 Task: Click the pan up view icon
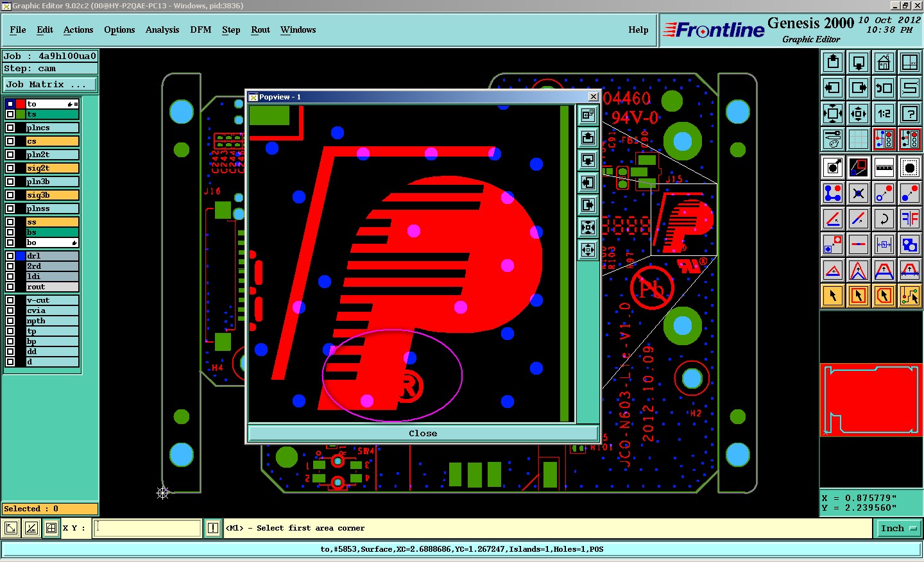tap(833, 62)
